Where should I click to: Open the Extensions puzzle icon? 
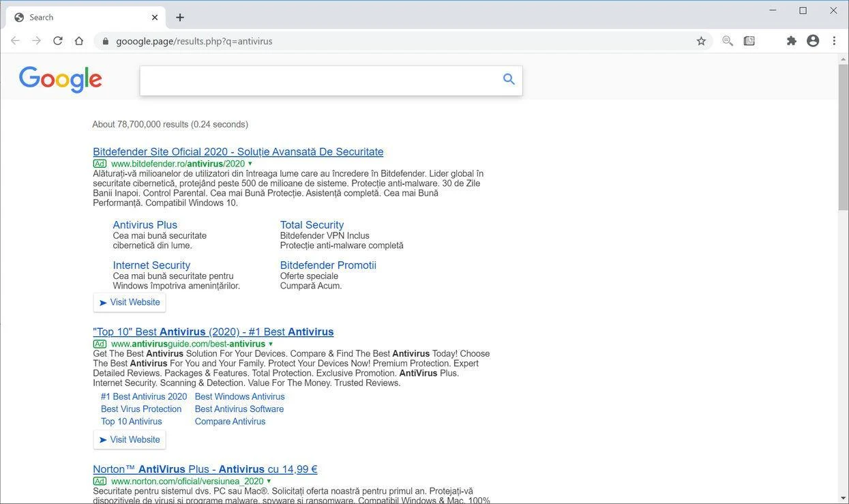[791, 41]
